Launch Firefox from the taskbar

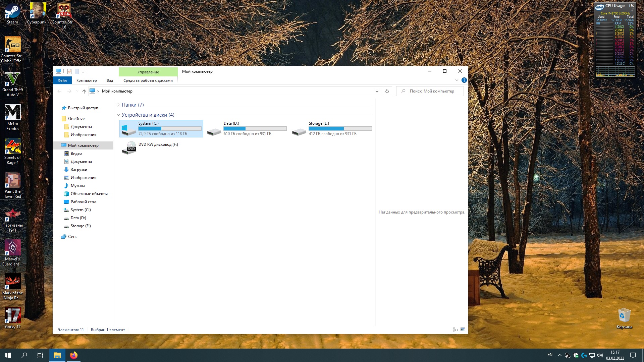click(74, 355)
